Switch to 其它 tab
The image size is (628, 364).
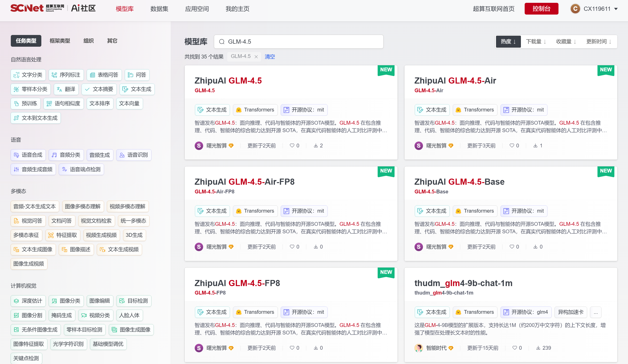coord(112,41)
